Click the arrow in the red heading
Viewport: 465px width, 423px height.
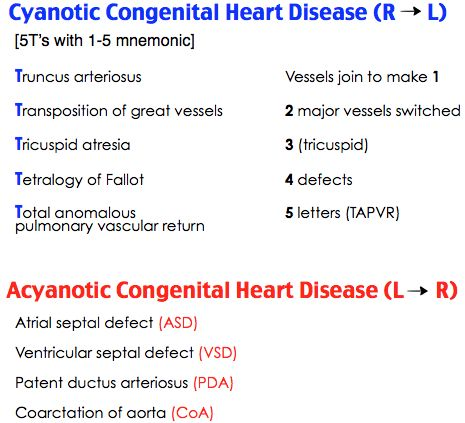pos(418,291)
